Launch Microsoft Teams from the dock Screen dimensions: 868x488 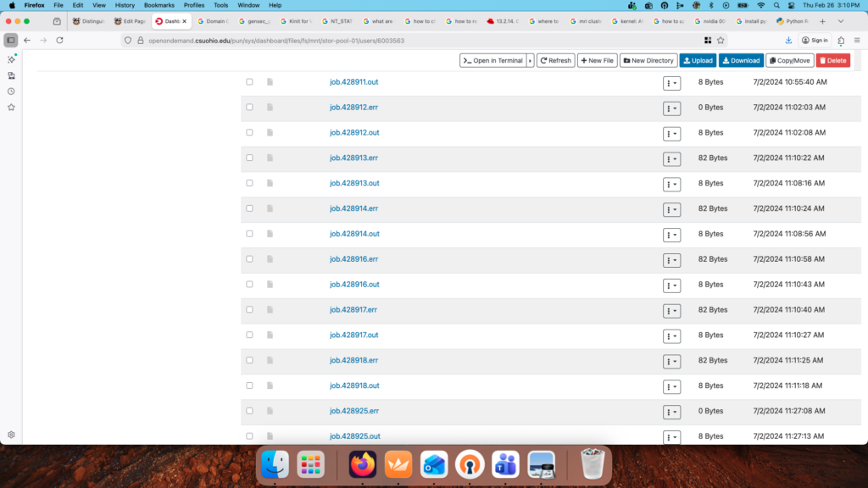[505, 464]
